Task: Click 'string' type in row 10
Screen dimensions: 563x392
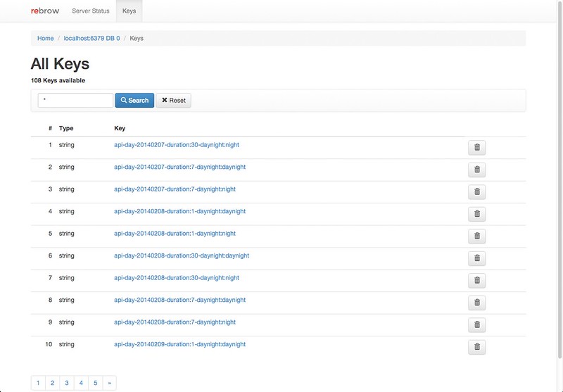Action: click(x=66, y=344)
